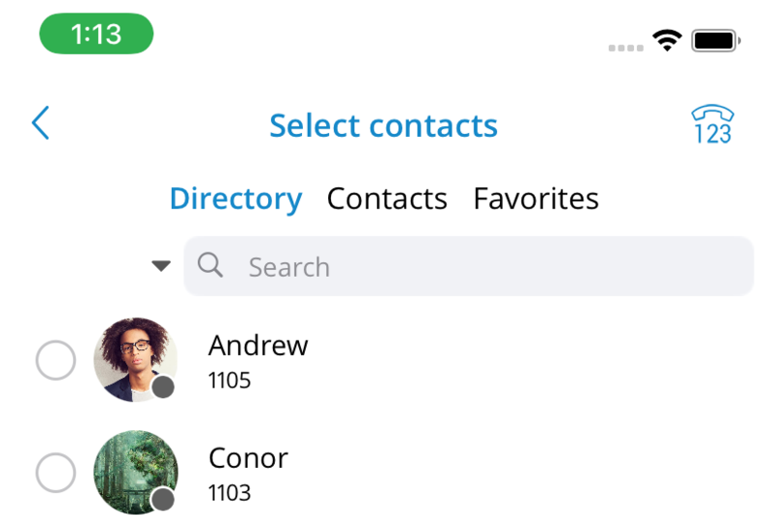Screen dimensions: 768x532
Task: Open Andrew's profile photo
Action: coord(136,360)
